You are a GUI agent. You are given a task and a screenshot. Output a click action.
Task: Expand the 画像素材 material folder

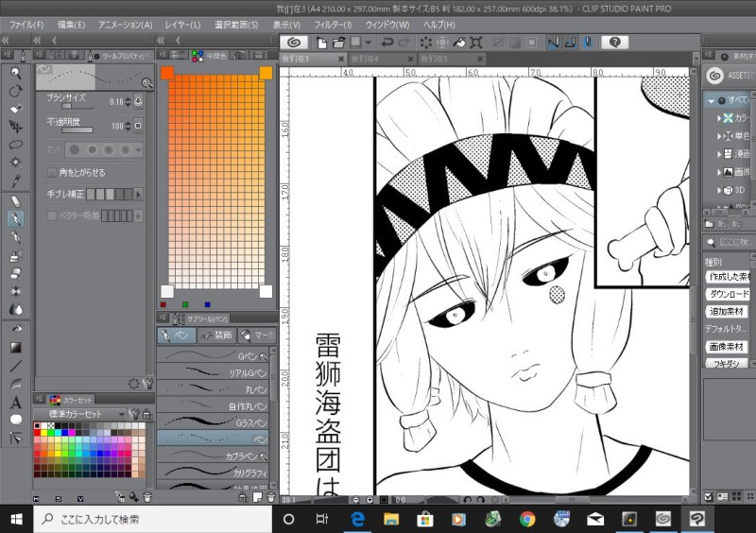[x=719, y=172]
